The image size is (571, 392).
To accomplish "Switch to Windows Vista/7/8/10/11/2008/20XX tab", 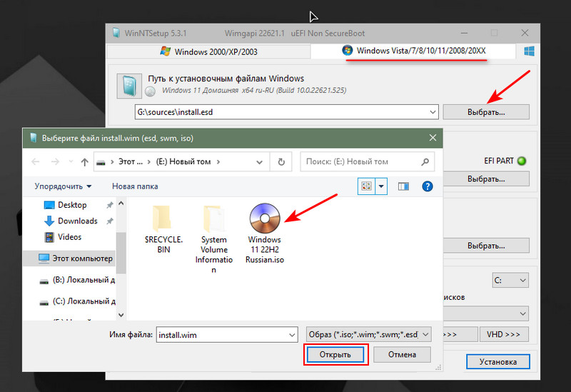I will 413,51.
